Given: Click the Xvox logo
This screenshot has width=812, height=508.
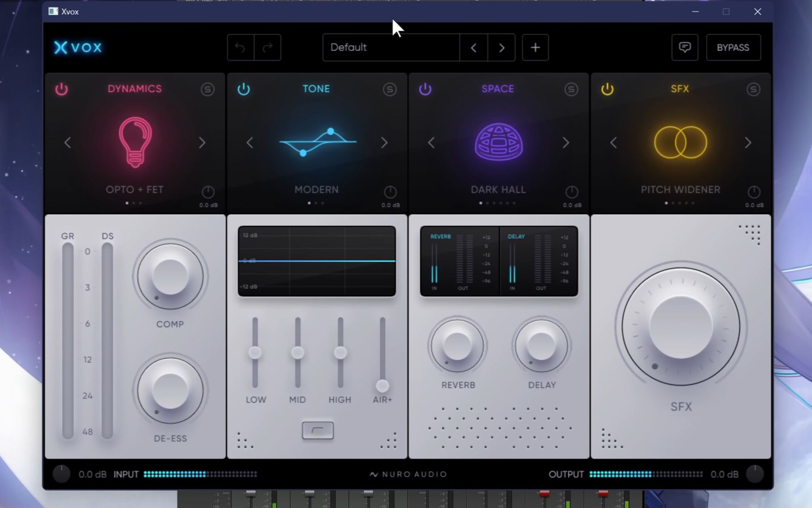Looking at the screenshot, I should 78,47.
